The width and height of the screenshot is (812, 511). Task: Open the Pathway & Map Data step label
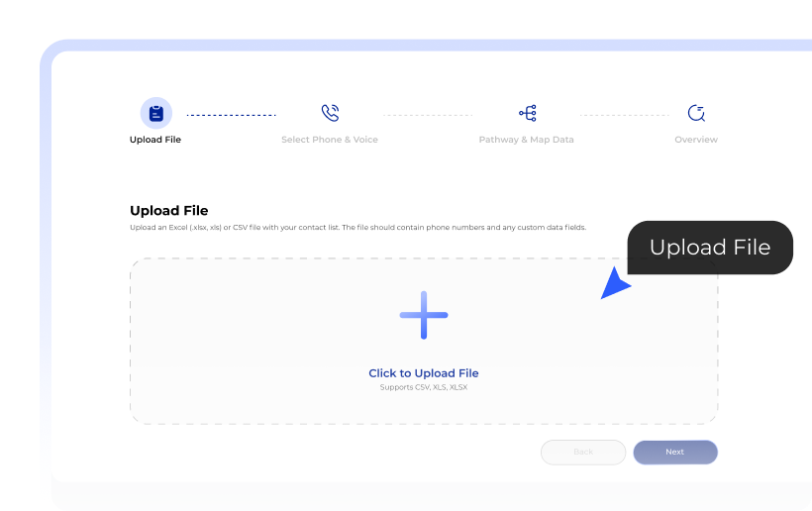coord(526,140)
